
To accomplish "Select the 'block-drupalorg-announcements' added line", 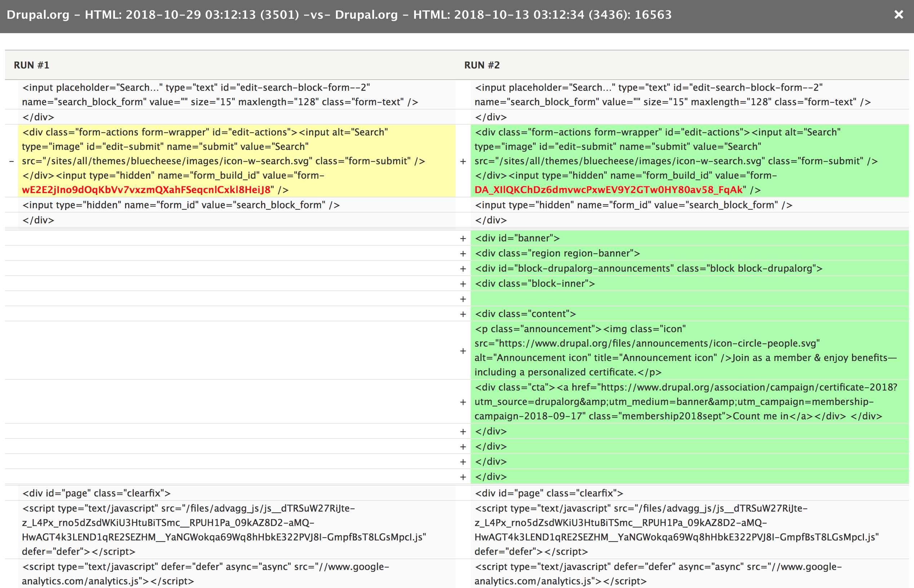I will point(690,268).
